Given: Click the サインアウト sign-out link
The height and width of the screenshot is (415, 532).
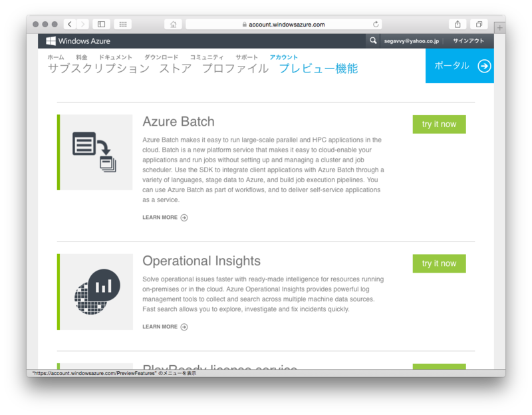Looking at the screenshot, I should 469,41.
